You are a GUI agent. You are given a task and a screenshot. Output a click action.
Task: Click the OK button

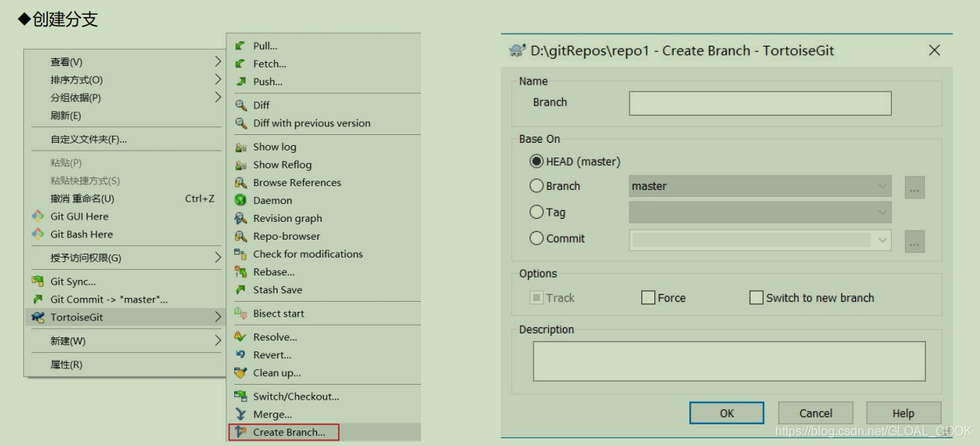pyautogui.click(x=726, y=413)
